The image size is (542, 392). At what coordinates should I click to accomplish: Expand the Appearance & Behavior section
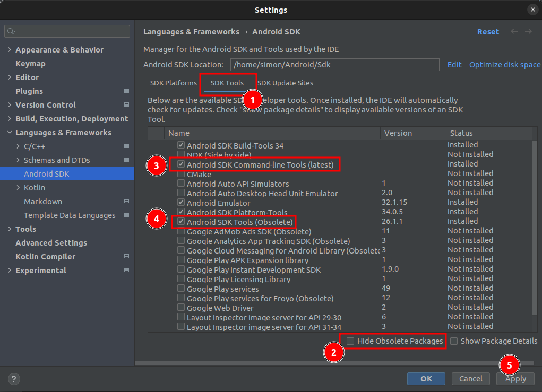10,50
